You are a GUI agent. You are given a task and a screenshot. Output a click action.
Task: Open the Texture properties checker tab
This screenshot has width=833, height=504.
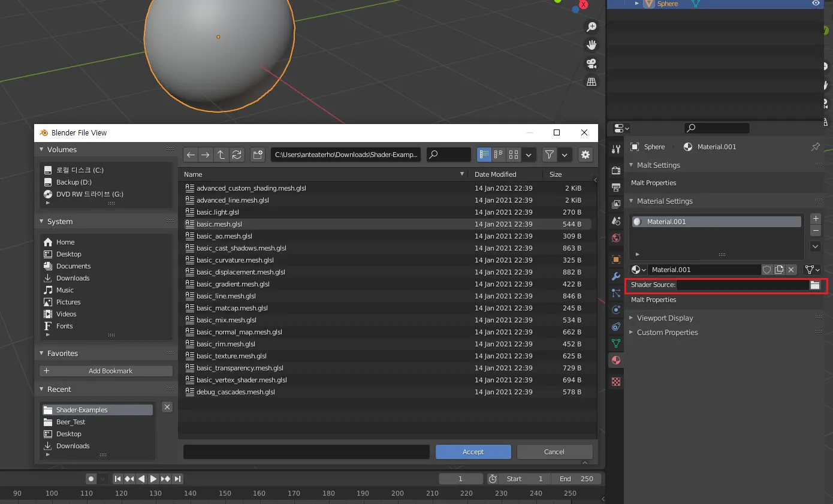pyautogui.click(x=615, y=382)
